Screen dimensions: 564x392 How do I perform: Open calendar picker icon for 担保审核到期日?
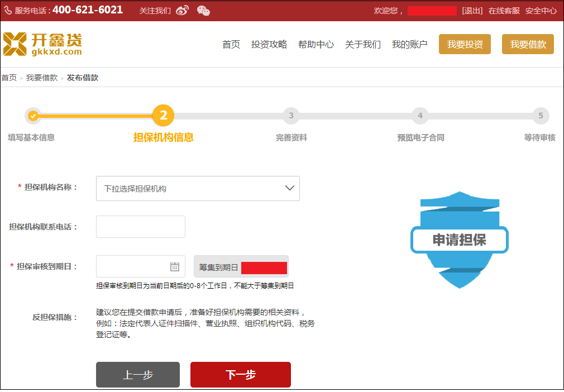click(175, 267)
